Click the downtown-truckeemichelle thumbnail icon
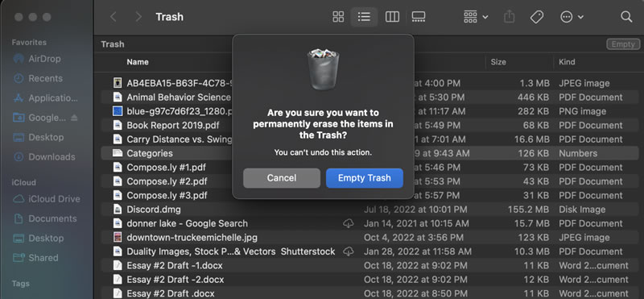 [118, 237]
